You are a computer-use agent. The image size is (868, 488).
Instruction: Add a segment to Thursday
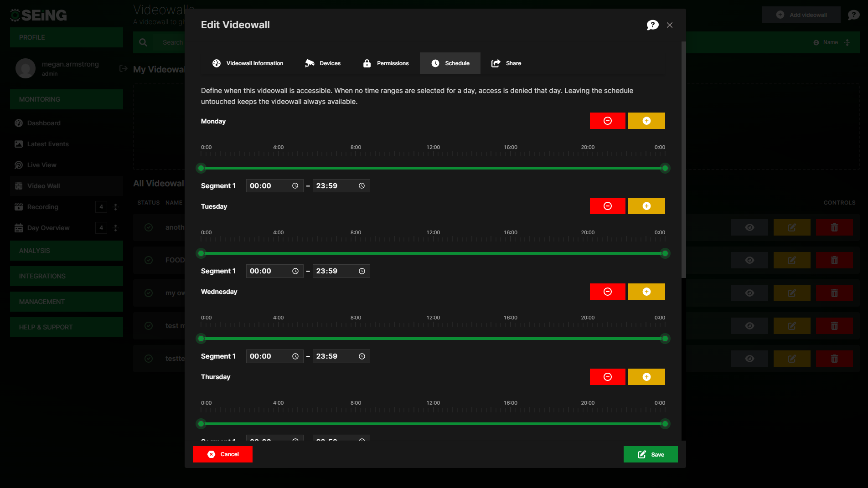[x=646, y=377]
